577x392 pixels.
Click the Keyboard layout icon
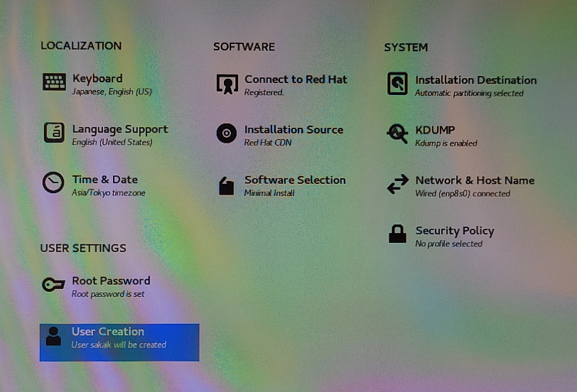click(x=54, y=81)
